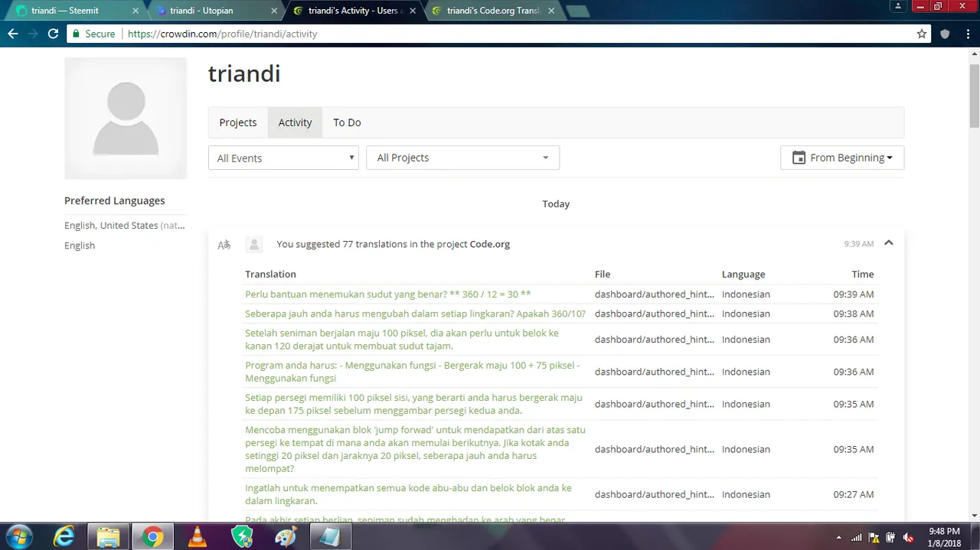The width and height of the screenshot is (980, 550).
Task: Open the Paint palette app in taskbar
Action: 286,537
